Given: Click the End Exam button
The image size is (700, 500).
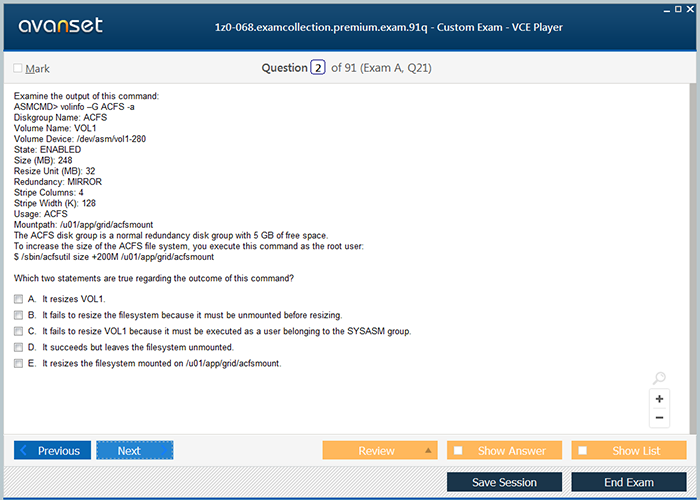Looking at the screenshot, I should pyautogui.click(x=629, y=482).
